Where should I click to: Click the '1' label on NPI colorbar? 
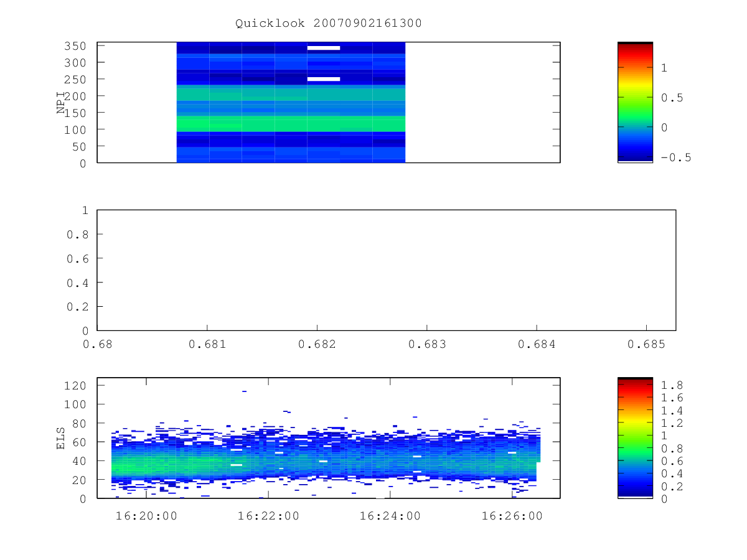(664, 68)
